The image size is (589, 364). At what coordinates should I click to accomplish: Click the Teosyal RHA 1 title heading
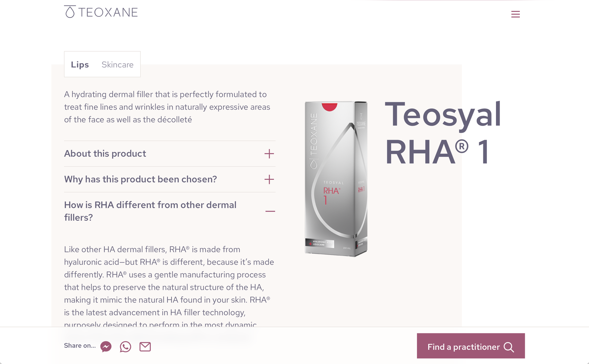tap(443, 133)
